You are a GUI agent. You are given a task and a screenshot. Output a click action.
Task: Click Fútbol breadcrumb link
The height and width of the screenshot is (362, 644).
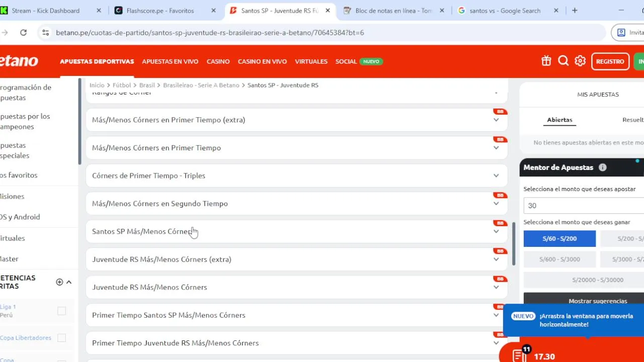(122, 85)
